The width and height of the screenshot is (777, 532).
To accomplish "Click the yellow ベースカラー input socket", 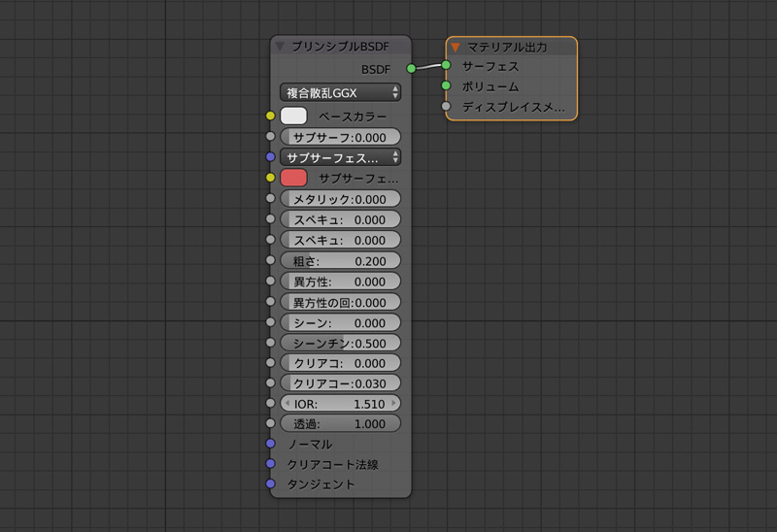I will coord(271,116).
